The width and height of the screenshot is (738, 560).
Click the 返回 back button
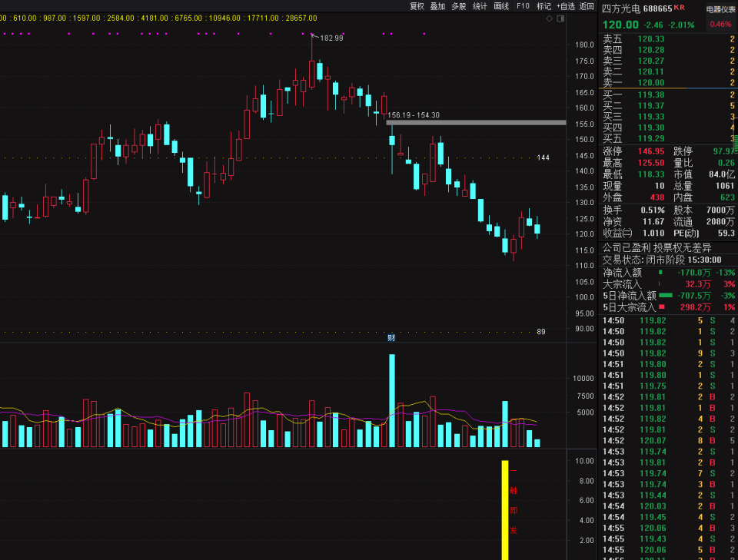tap(586, 6)
